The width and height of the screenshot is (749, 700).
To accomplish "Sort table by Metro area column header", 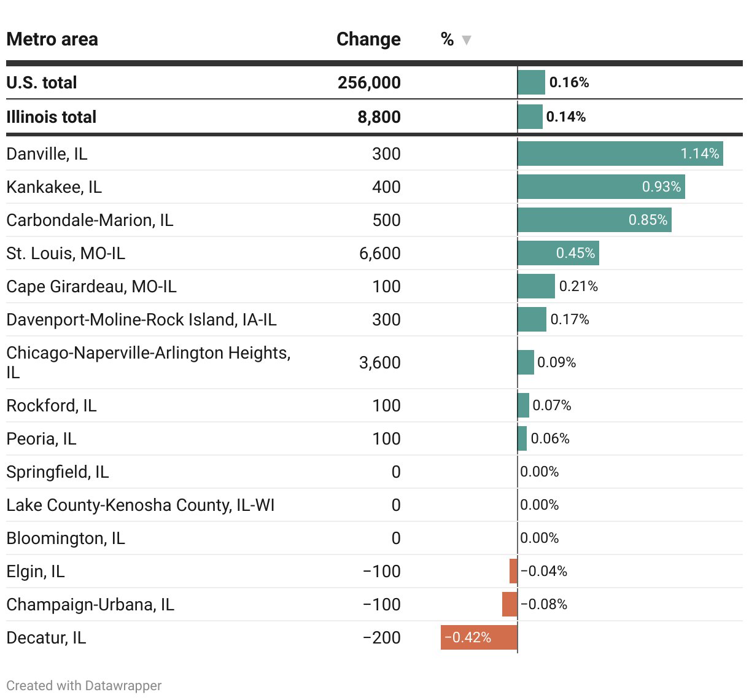I will click(x=52, y=39).
